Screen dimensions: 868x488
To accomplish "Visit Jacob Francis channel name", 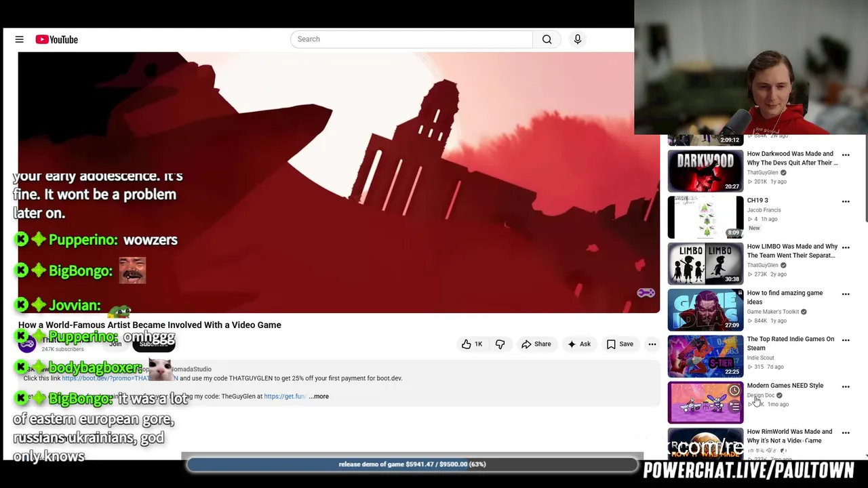I will [764, 210].
